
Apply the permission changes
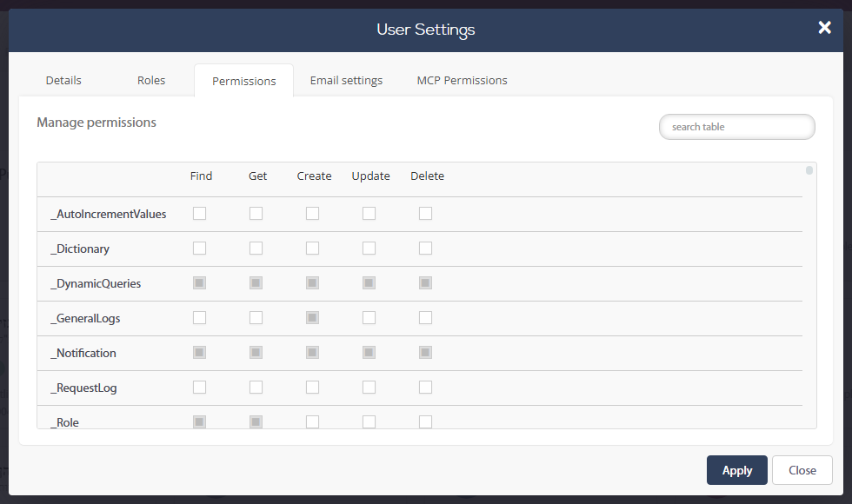pos(737,470)
